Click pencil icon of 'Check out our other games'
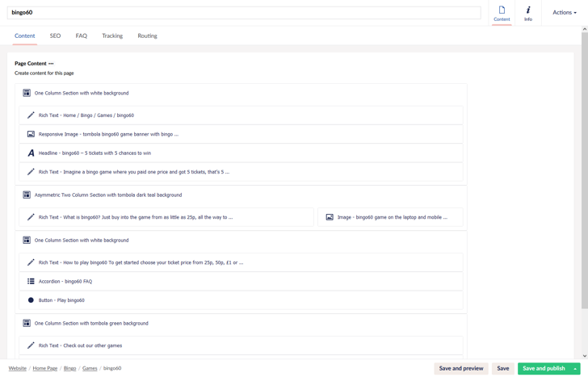This screenshot has height=377, width=588. pyautogui.click(x=31, y=346)
